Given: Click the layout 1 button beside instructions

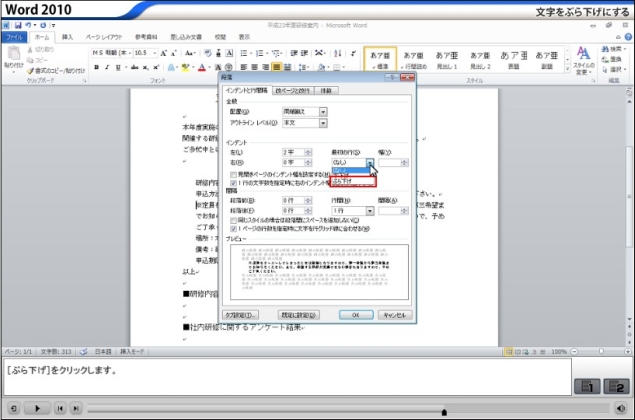Looking at the screenshot, I should pyautogui.click(x=587, y=386).
